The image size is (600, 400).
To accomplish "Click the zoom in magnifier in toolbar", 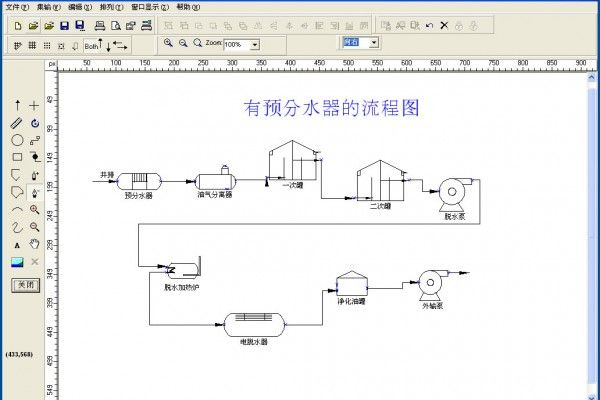I will [x=168, y=44].
